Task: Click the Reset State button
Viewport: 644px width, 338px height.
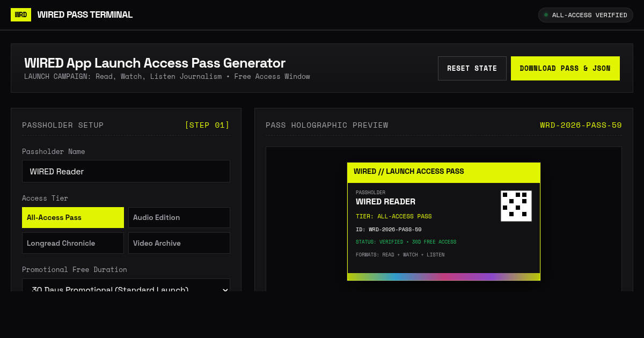Action: click(472, 68)
